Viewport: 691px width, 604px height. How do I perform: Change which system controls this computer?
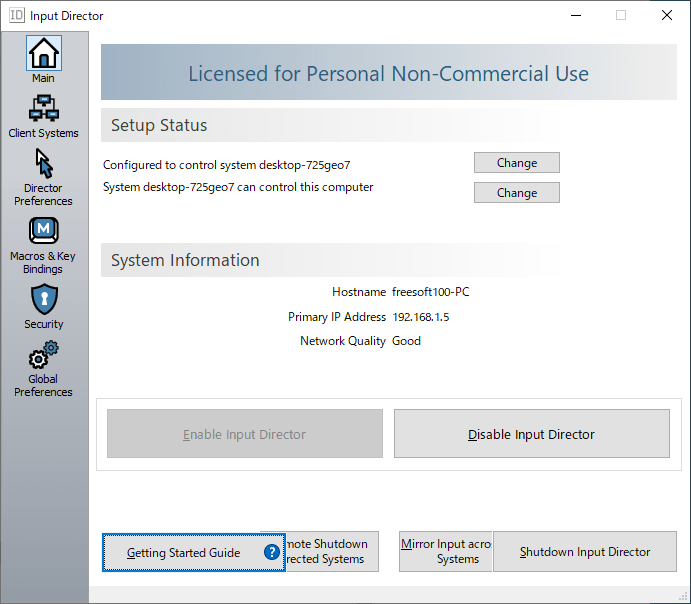click(516, 193)
